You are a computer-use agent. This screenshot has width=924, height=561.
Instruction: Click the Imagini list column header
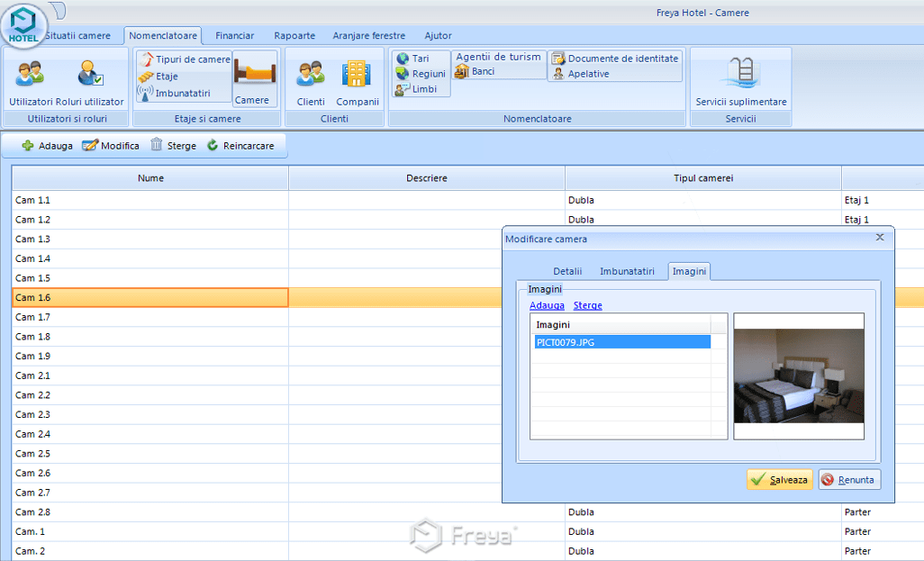[621, 325]
